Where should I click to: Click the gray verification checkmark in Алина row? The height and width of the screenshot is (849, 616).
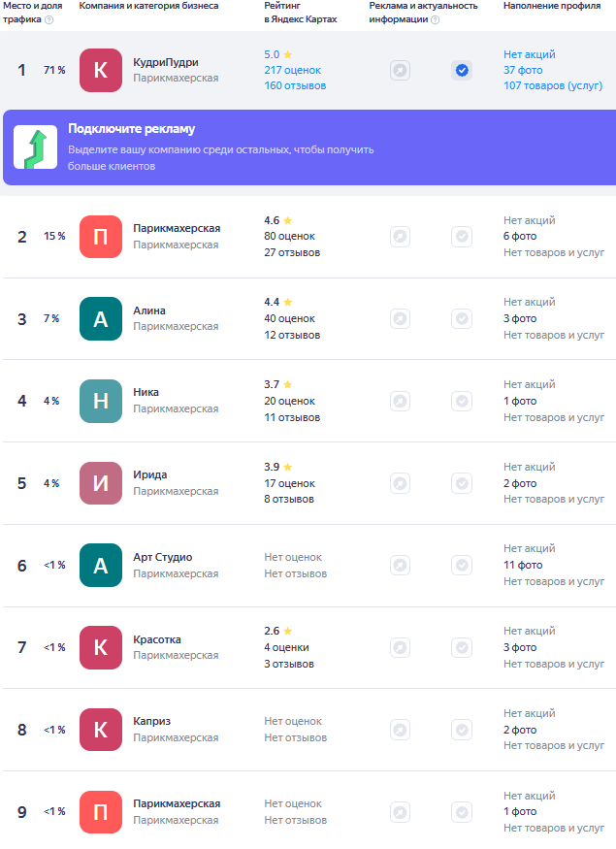pos(462,318)
